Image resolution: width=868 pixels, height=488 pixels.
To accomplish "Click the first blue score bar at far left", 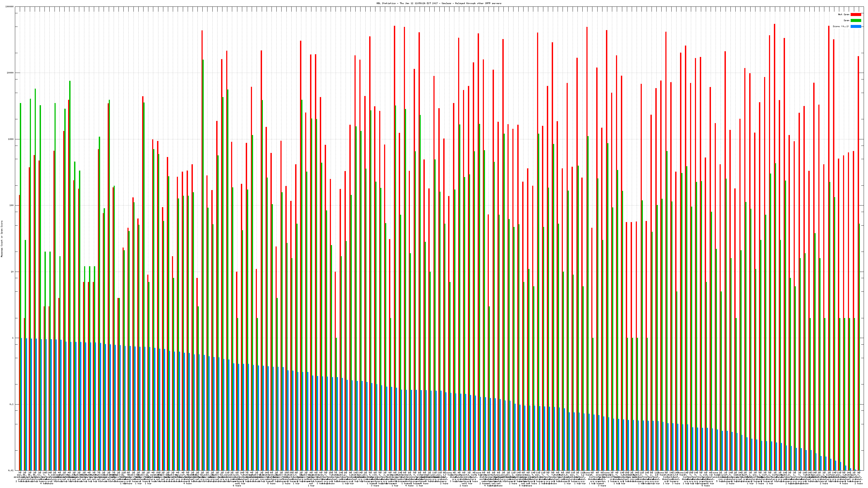I will click(x=22, y=404).
